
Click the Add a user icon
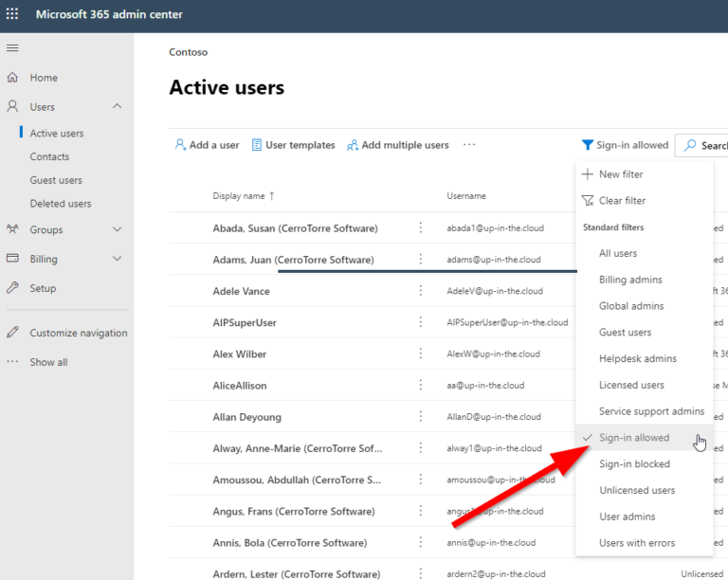[x=180, y=145]
